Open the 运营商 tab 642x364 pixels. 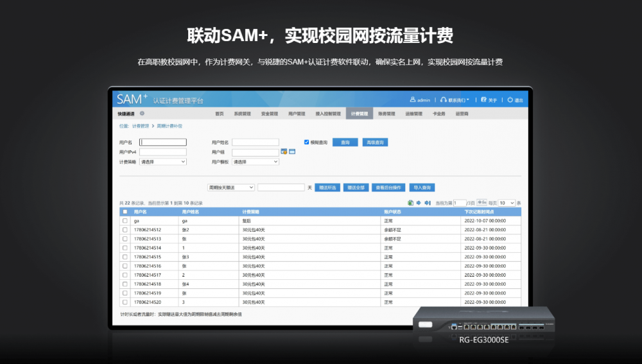point(462,114)
